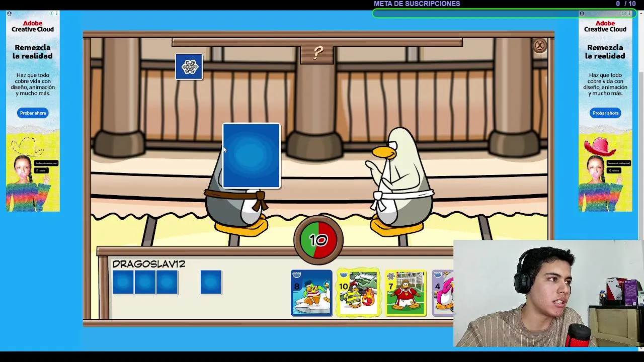Click the streamer webcam overlay
644x362 pixels.
tap(548, 293)
